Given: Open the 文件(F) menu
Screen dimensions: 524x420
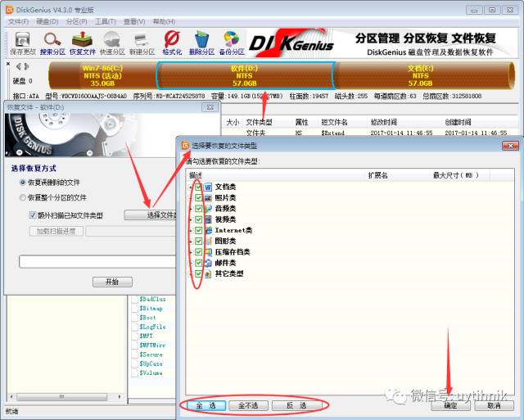Looking at the screenshot, I should [x=18, y=22].
